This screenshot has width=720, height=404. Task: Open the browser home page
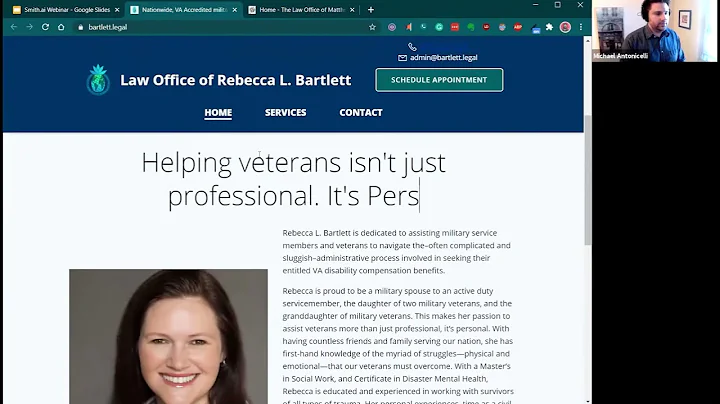click(x=61, y=27)
